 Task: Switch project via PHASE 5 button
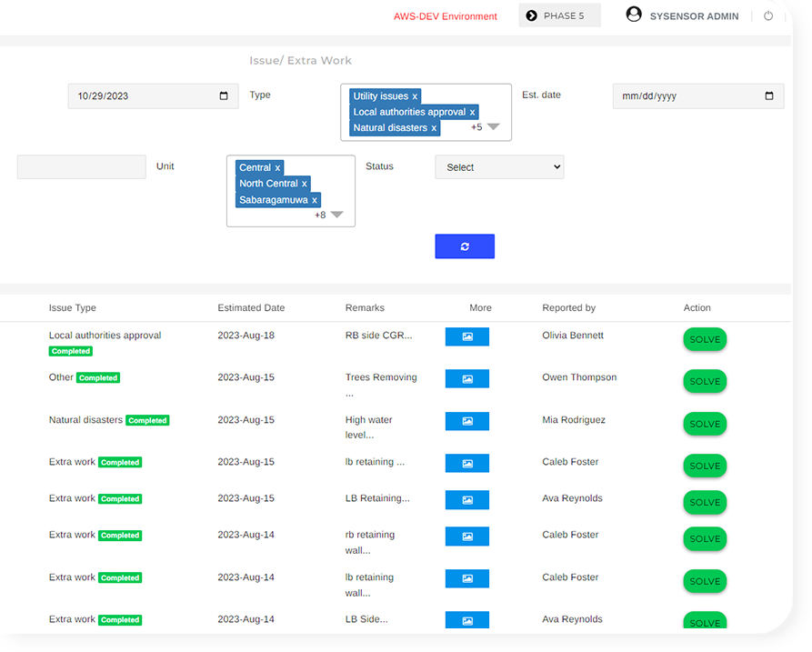(559, 15)
